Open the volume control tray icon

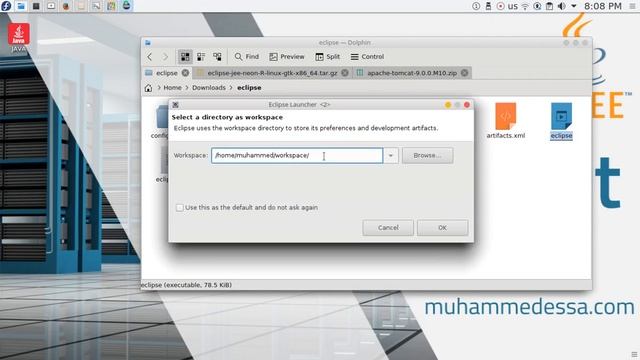point(562,6)
